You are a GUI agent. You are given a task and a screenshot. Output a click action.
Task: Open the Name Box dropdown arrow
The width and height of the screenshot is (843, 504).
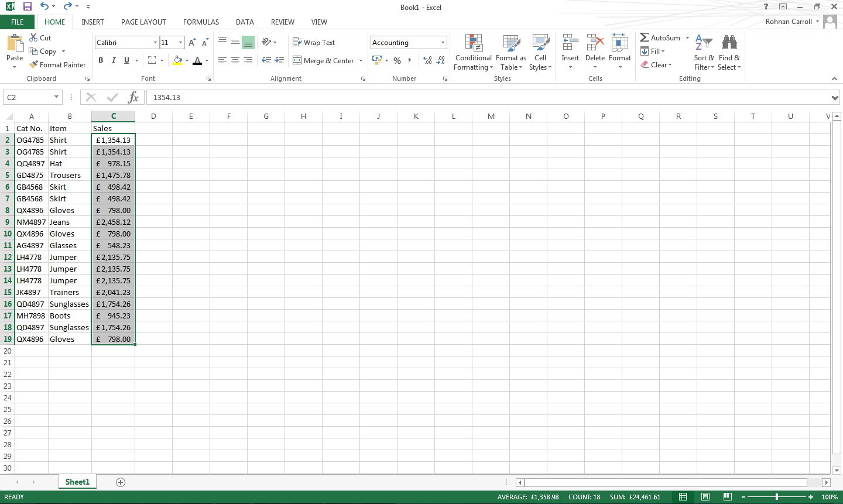click(57, 97)
